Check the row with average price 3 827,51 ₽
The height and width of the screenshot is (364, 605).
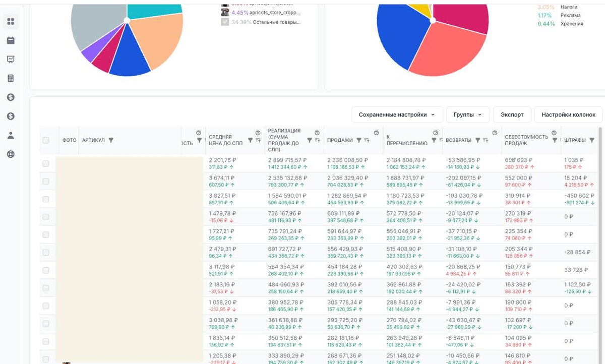point(46,199)
